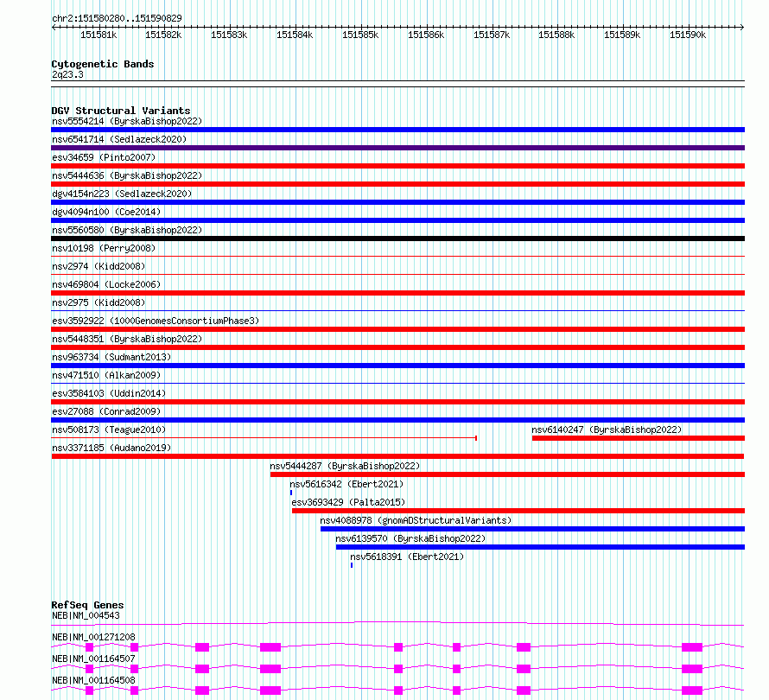Click the blue nsv6139570 variant bar

[x=540, y=547]
